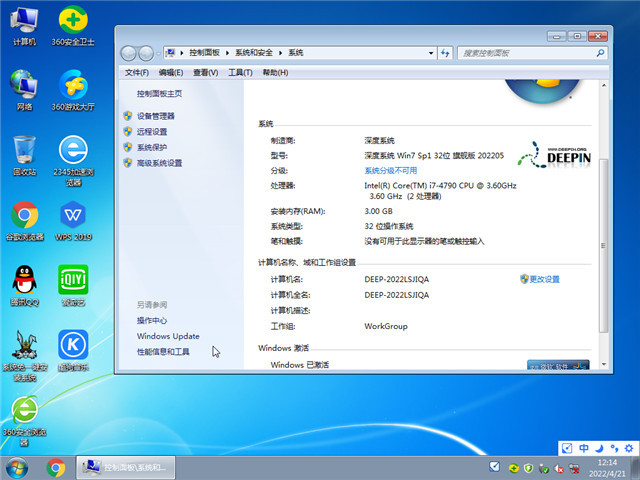Viewport: 640px width, 480px height.
Task: Open the 文件(F) menu
Action: [x=137, y=73]
